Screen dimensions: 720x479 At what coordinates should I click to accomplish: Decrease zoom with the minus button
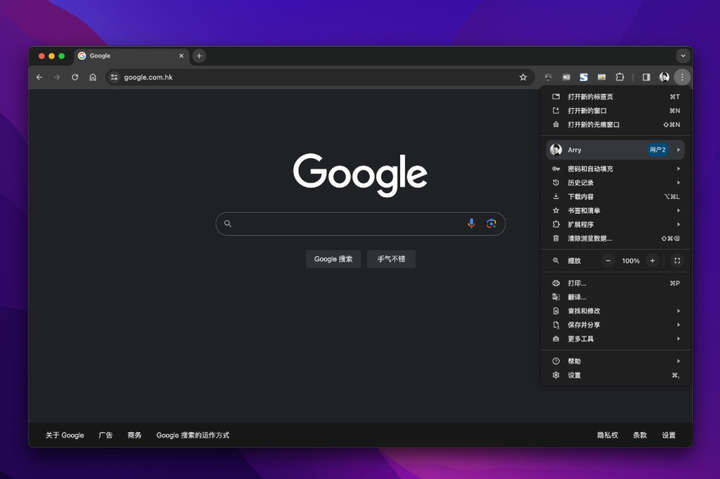(x=608, y=261)
